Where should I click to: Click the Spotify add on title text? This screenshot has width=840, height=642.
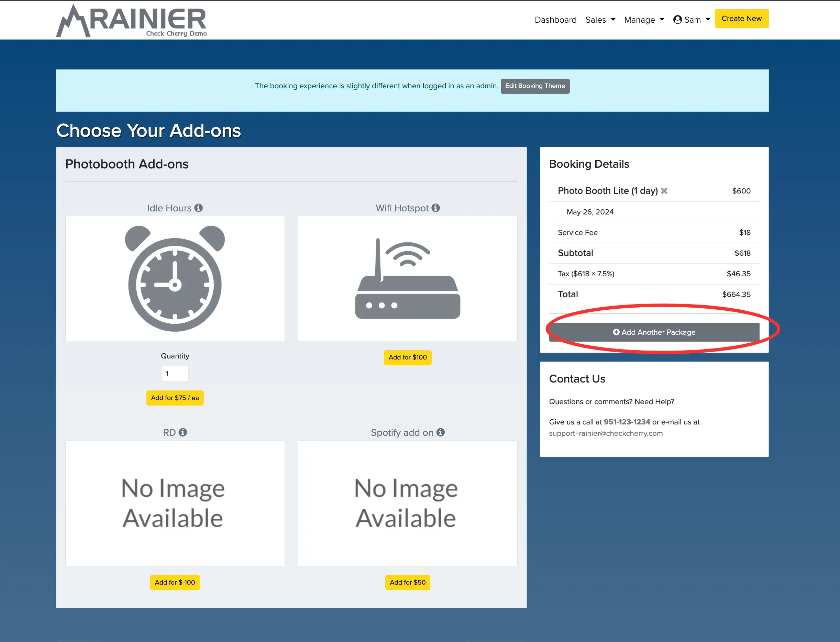pos(402,433)
